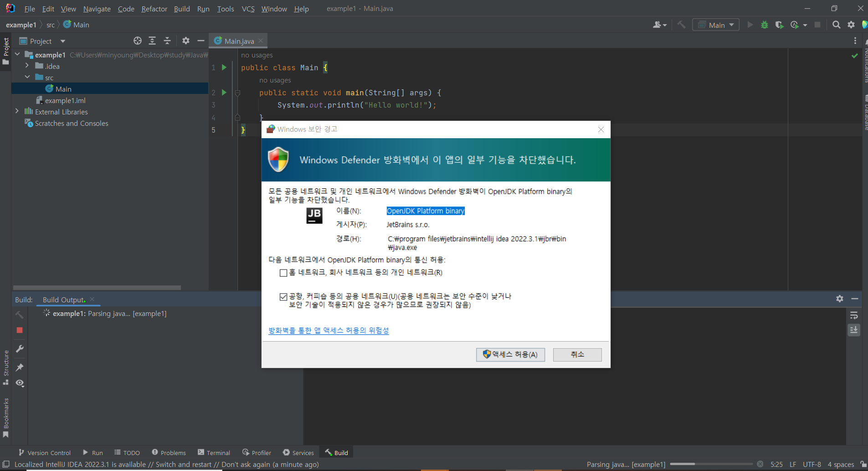The image size is (868, 471).
Task: Click the 취소 cancel button
Action: 577,354
